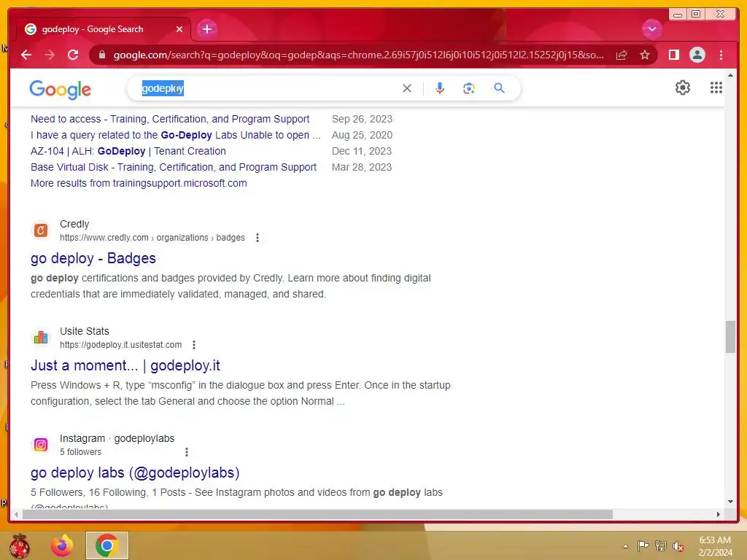Image resolution: width=747 pixels, height=560 pixels.
Task: Select the godeploy - Google Search tab
Action: click(104, 29)
